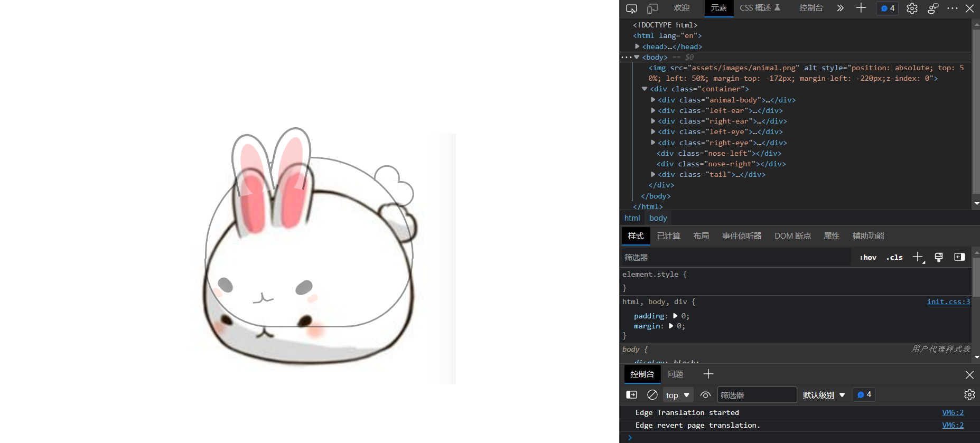Image resolution: width=980 pixels, height=443 pixels.
Task: Open issues counter badge showing 4
Action: pyautogui.click(x=888, y=8)
